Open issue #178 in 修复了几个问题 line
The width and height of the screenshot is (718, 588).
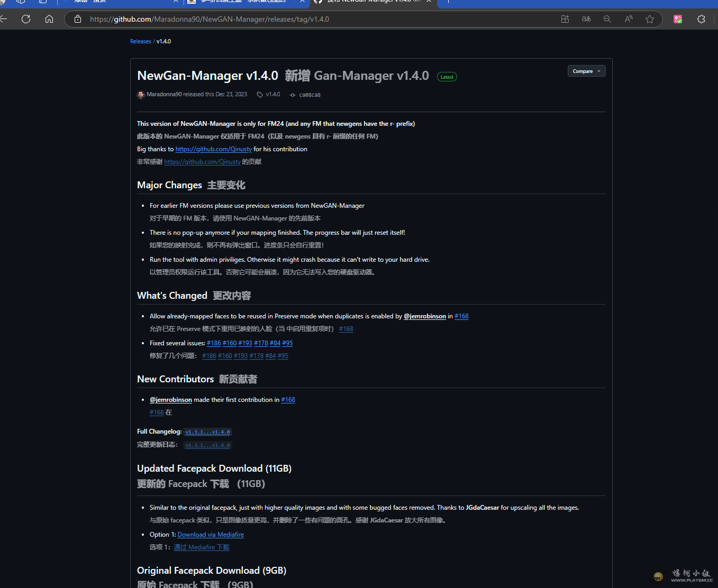257,356
